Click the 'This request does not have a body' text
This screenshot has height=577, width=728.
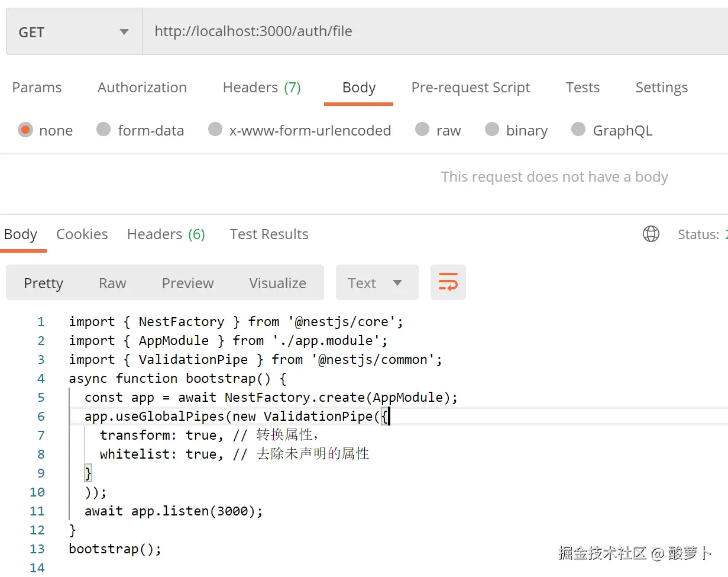point(554,177)
